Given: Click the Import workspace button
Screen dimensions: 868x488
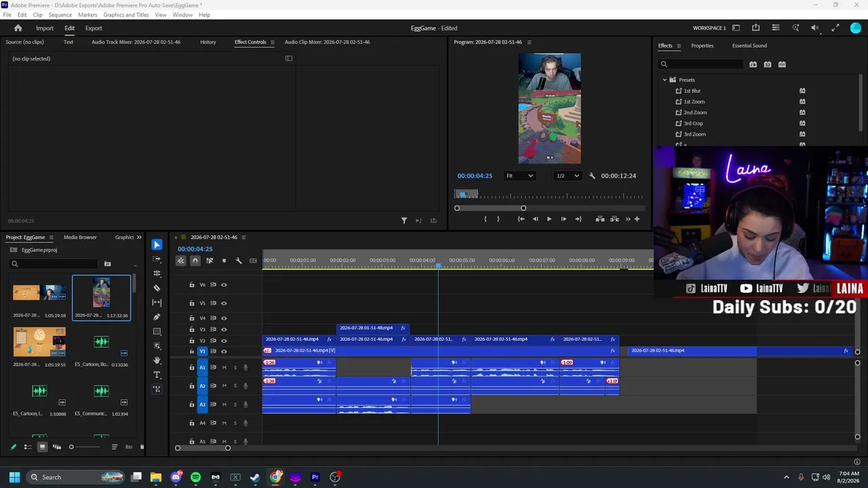Looking at the screenshot, I should [45, 28].
